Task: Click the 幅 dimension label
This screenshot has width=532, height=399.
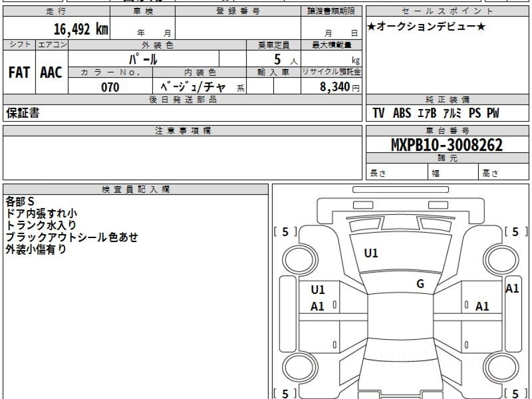Action: (x=436, y=174)
